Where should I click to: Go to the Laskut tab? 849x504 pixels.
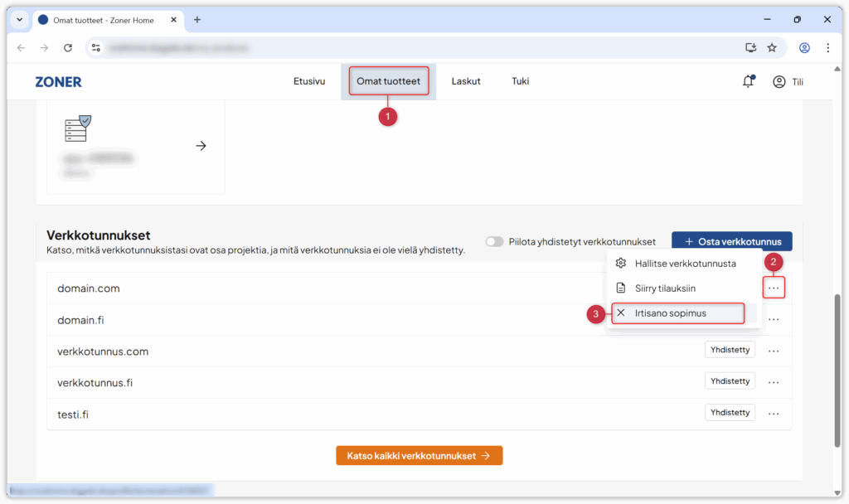point(466,82)
